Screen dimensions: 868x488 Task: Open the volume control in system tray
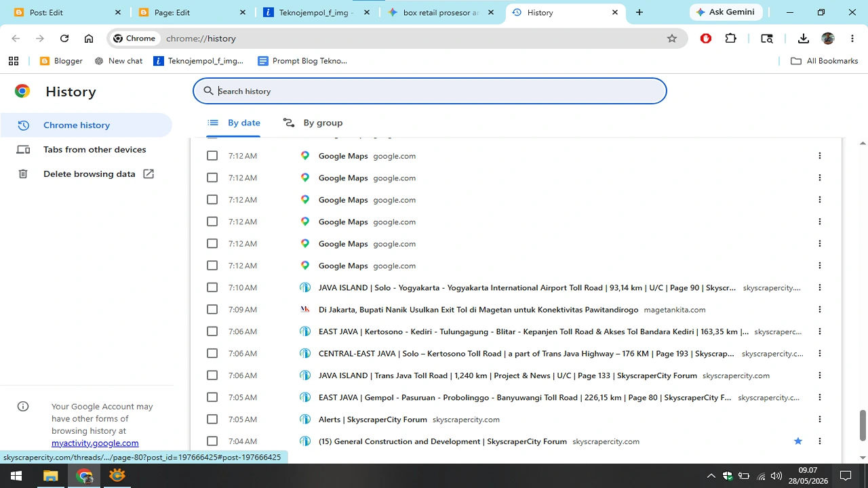click(776, 476)
